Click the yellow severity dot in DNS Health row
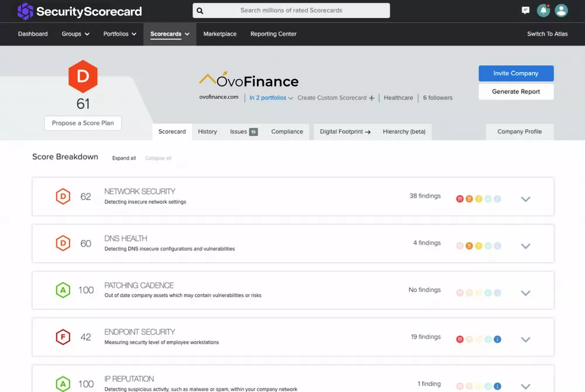Image resolution: width=585 pixels, height=392 pixels. (479, 246)
